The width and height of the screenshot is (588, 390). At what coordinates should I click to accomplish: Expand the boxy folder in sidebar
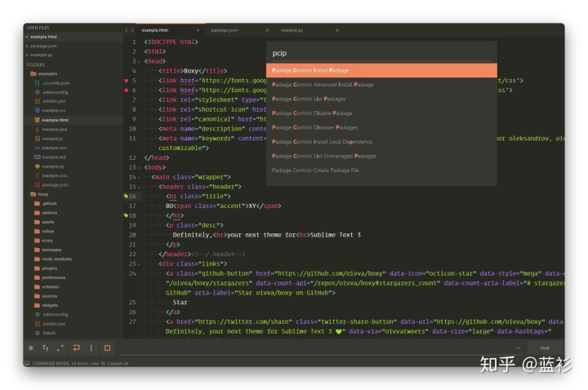[33, 194]
